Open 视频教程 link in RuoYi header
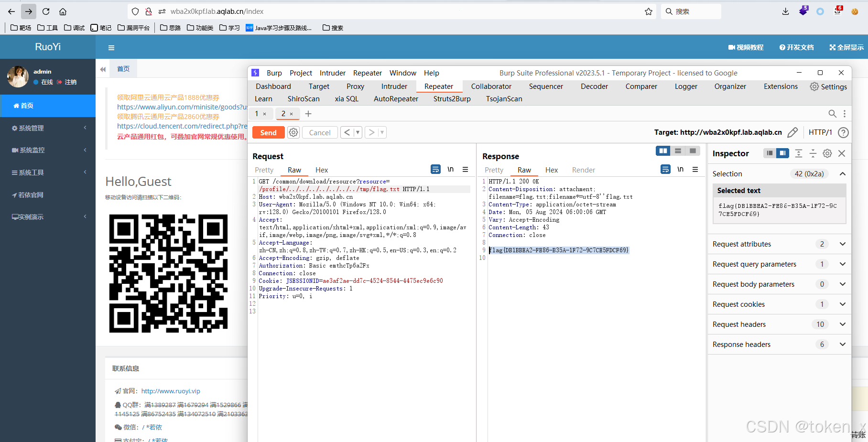The height and width of the screenshot is (442, 868). click(746, 47)
